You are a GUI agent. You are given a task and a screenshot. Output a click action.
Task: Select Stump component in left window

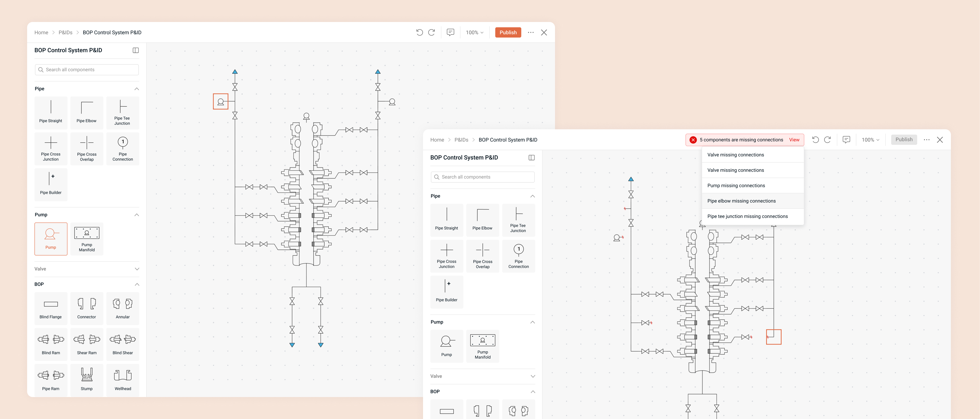(87, 380)
